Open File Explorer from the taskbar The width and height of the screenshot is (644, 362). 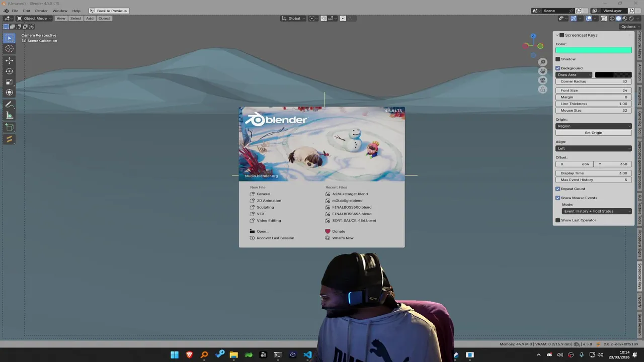[x=233, y=355]
